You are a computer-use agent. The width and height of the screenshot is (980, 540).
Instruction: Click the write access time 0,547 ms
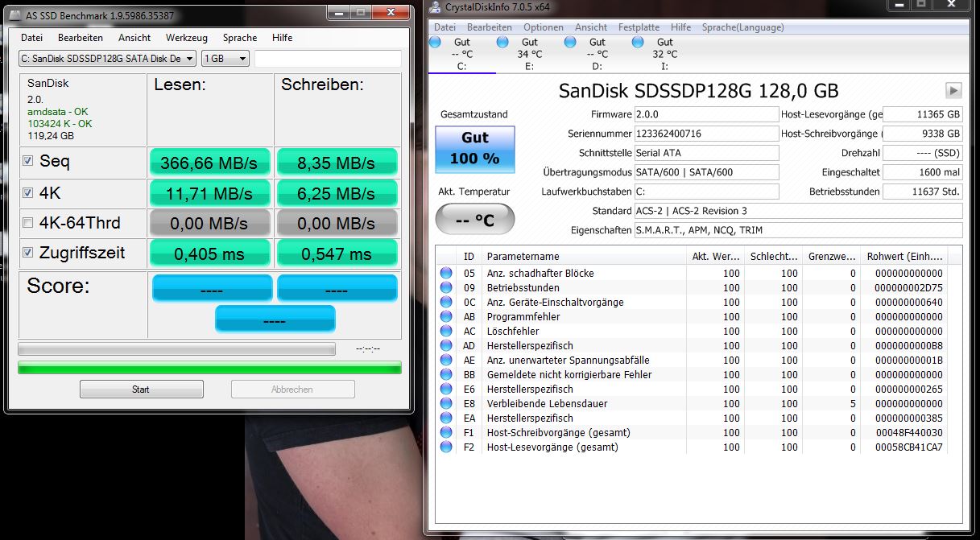pyautogui.click(x=337, y=254)
